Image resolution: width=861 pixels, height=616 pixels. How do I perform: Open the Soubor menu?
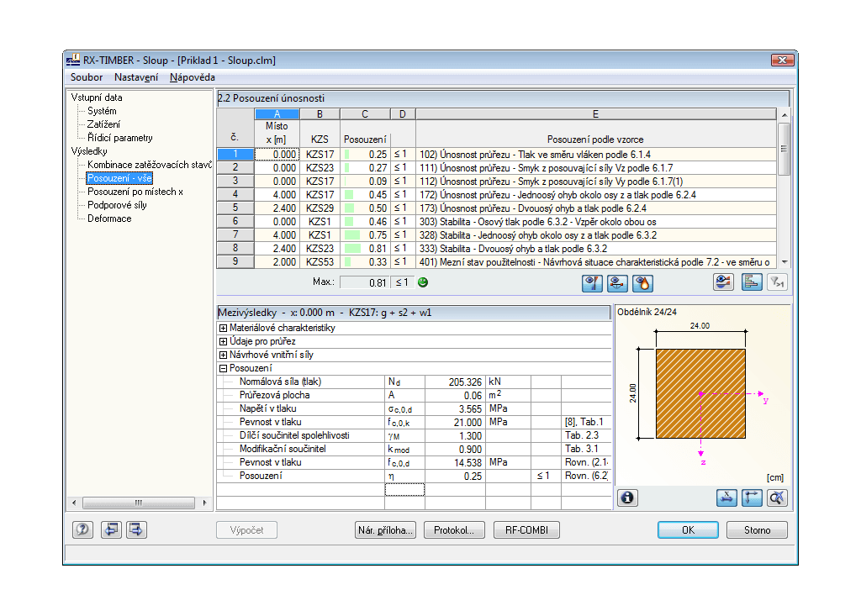point(87,77)
